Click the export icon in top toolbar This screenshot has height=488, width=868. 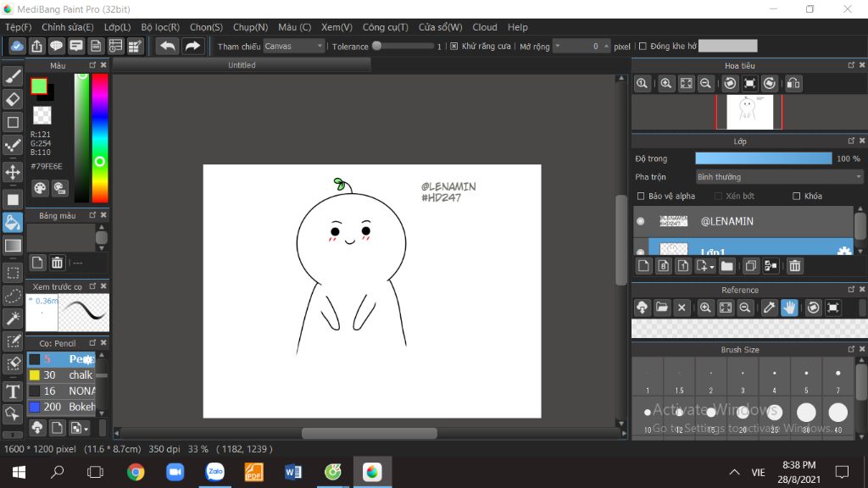click(36, 46)
